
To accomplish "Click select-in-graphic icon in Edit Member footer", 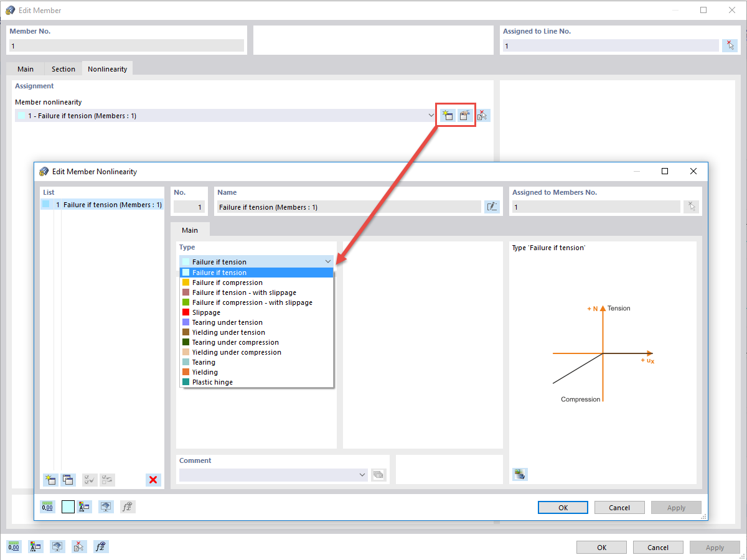I will coord(79,547).
